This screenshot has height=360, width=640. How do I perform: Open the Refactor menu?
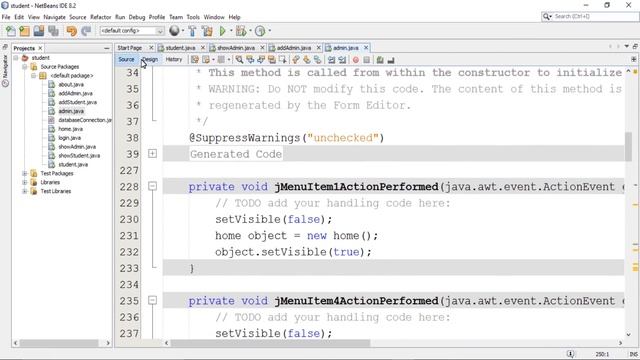pos(100,17)
